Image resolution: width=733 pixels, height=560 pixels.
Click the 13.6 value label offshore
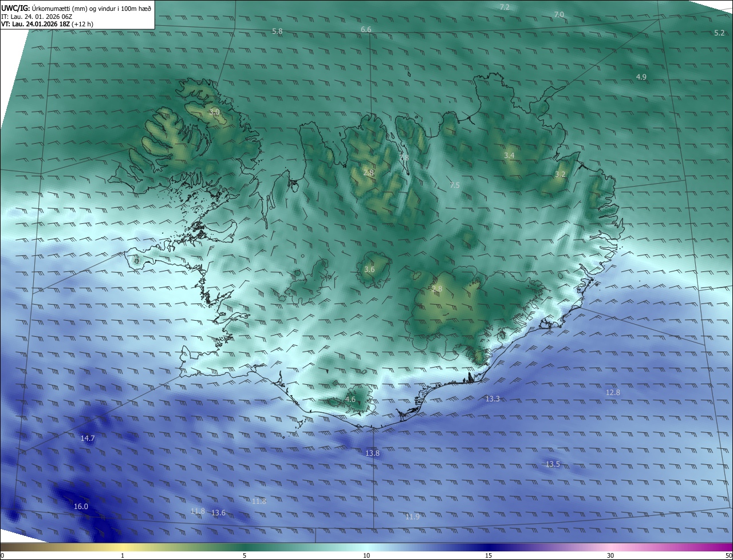218,512
